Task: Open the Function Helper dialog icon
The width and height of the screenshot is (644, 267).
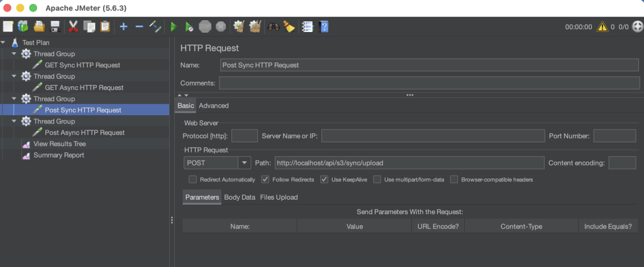Action: click(x=307, y=26)
